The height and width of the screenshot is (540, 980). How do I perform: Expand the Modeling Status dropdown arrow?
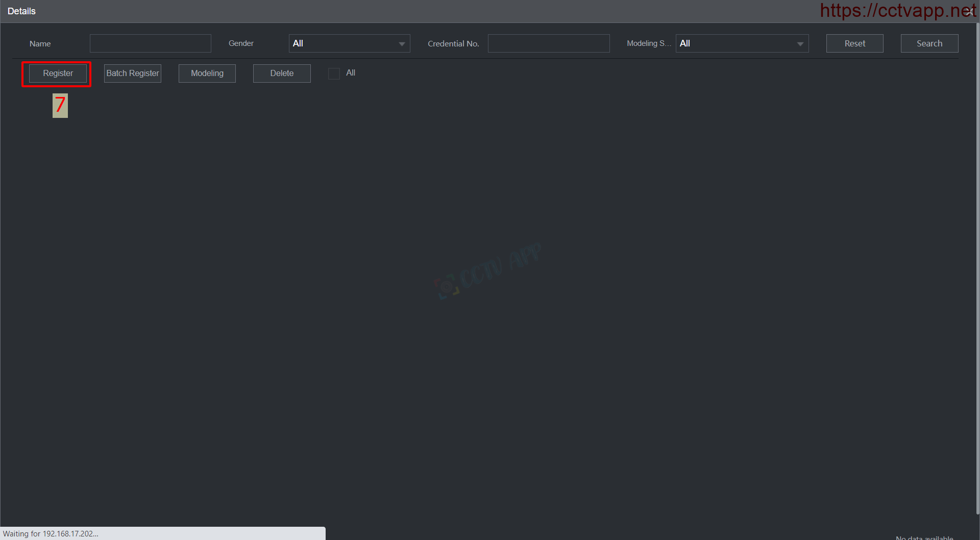(800, 44)
